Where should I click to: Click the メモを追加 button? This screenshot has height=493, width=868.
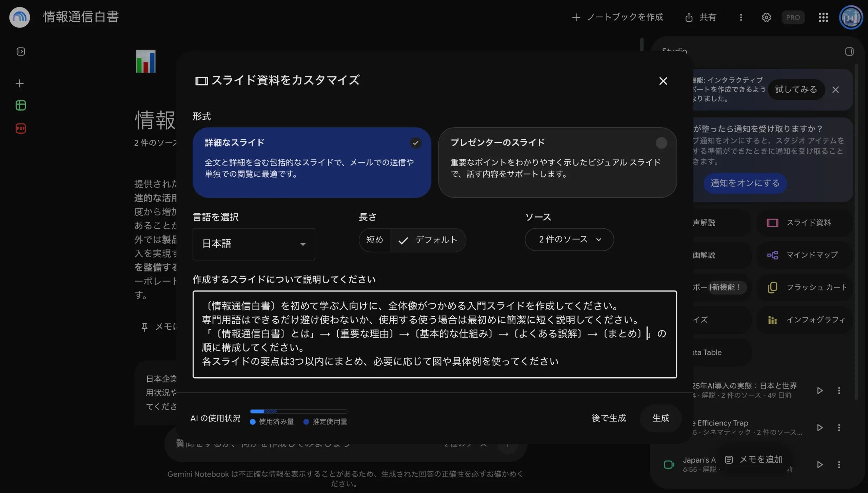753,459
